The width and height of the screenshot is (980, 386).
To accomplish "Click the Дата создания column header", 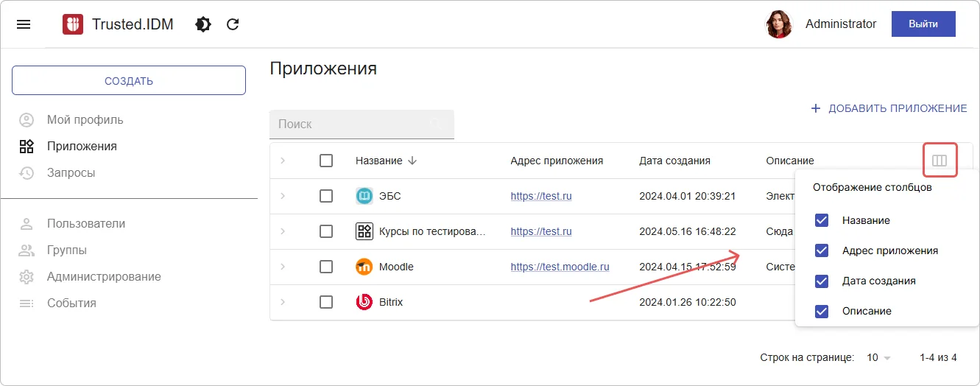I will click(x=674, y=161).
